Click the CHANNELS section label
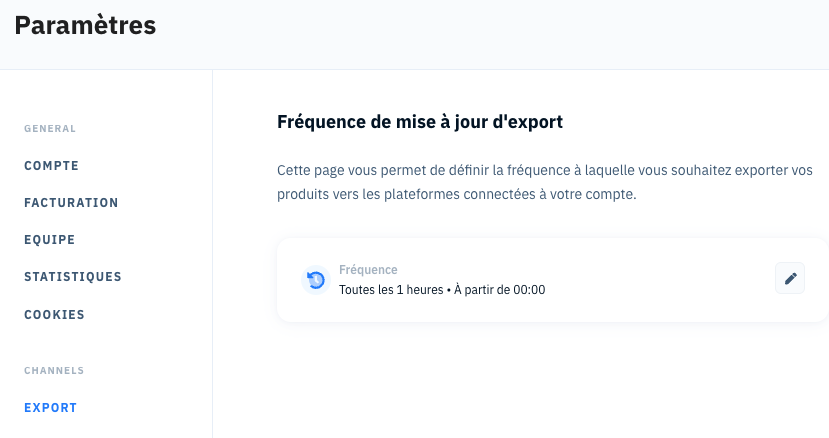 (54, 370)
